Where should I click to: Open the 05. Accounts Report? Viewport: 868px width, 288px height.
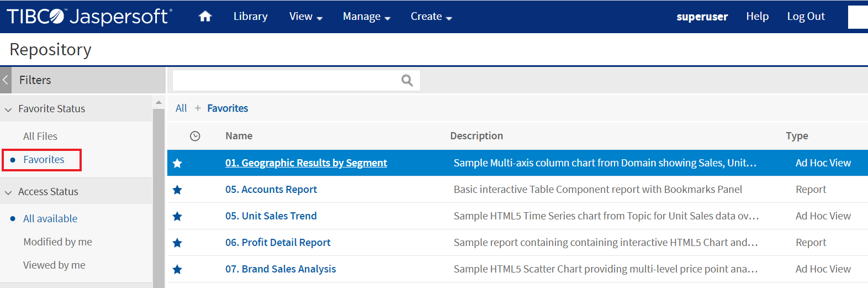click(x=271, y=190)
